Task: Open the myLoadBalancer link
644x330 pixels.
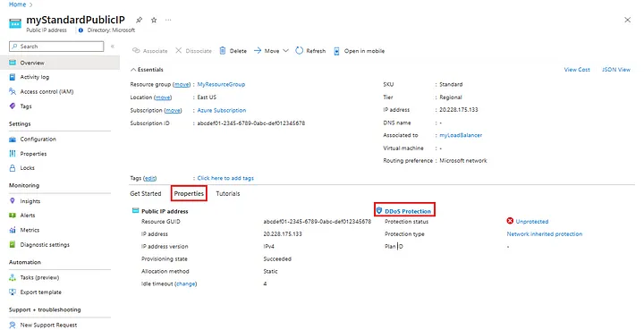Action: (461, 135)
